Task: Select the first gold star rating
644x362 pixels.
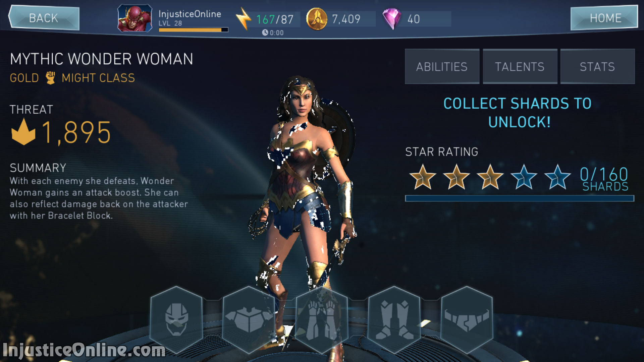Action: click(423, 177)
